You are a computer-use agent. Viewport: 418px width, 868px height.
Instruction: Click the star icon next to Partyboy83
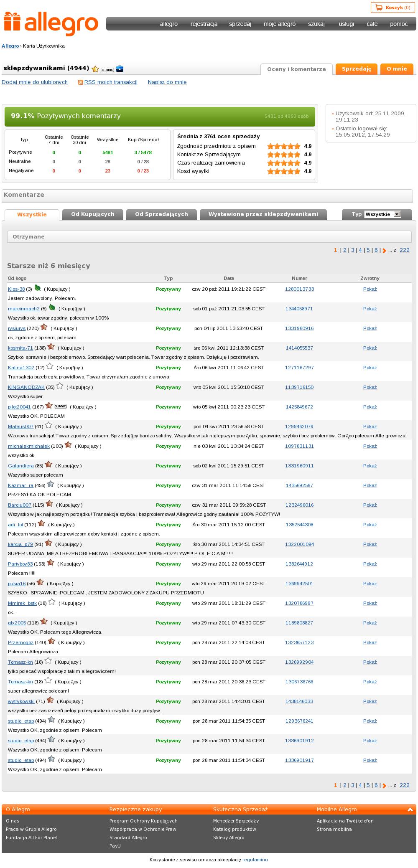coord(51,563)
